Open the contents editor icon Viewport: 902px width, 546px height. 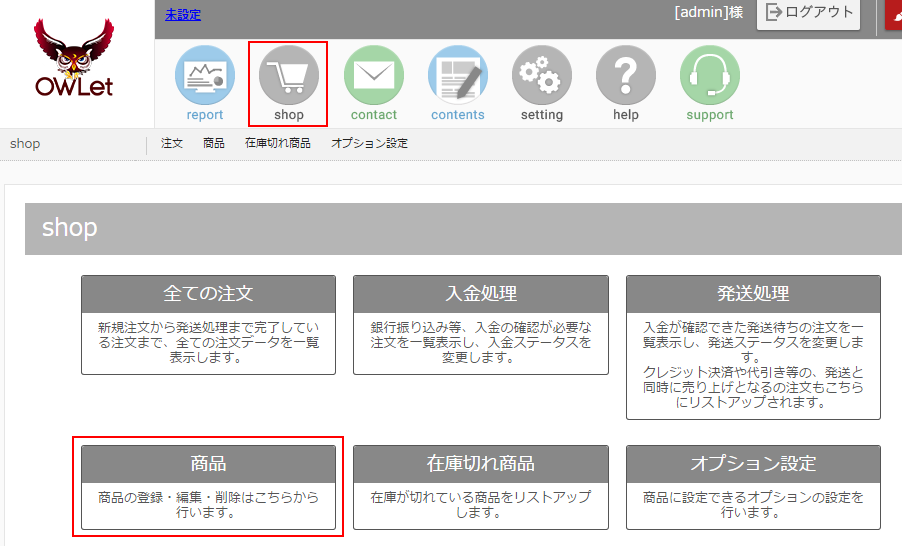458,75
